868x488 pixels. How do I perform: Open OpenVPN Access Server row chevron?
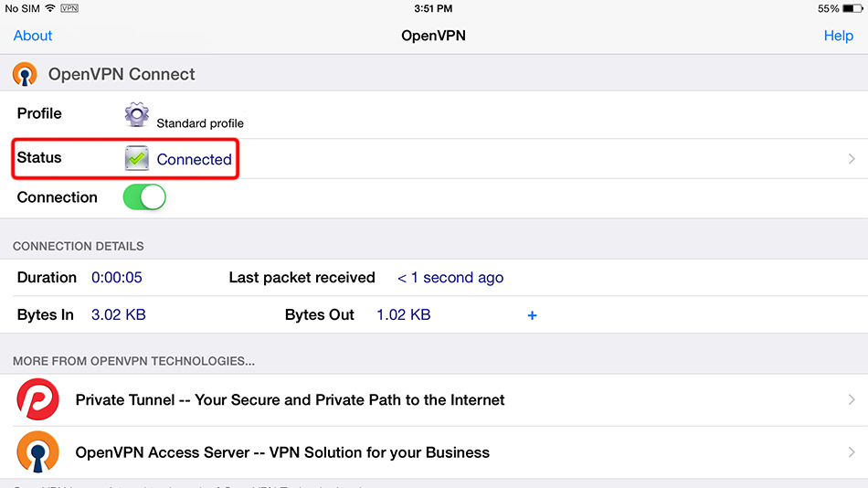pos(852,452)
